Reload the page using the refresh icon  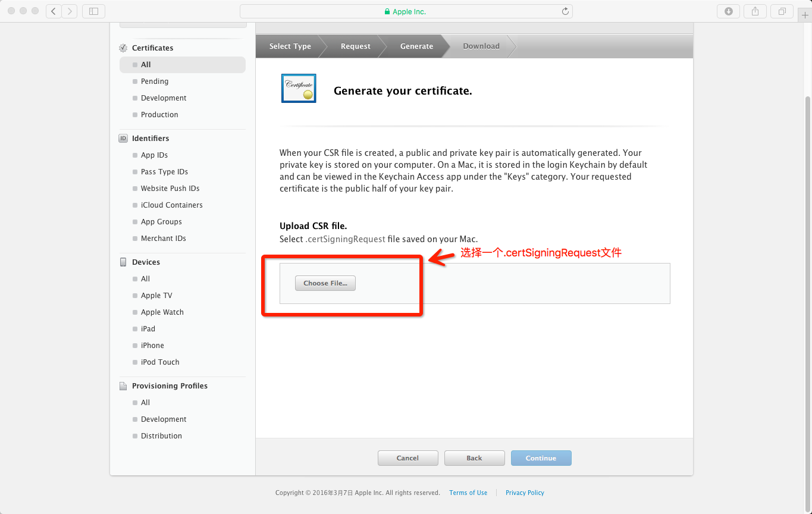pyautogui.click(x=565, y=11)
